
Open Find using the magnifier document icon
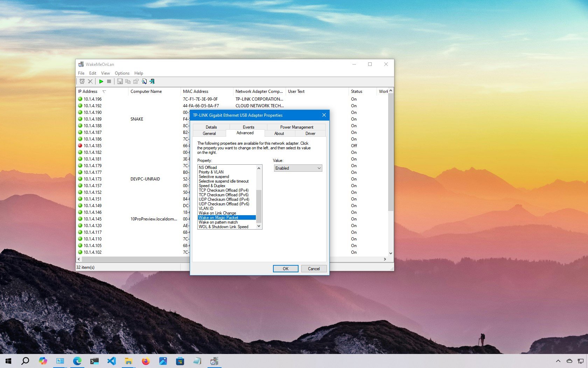point(144,81)
